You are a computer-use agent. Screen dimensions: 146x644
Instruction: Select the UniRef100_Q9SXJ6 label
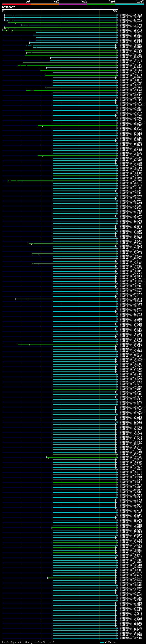[131, 30]
